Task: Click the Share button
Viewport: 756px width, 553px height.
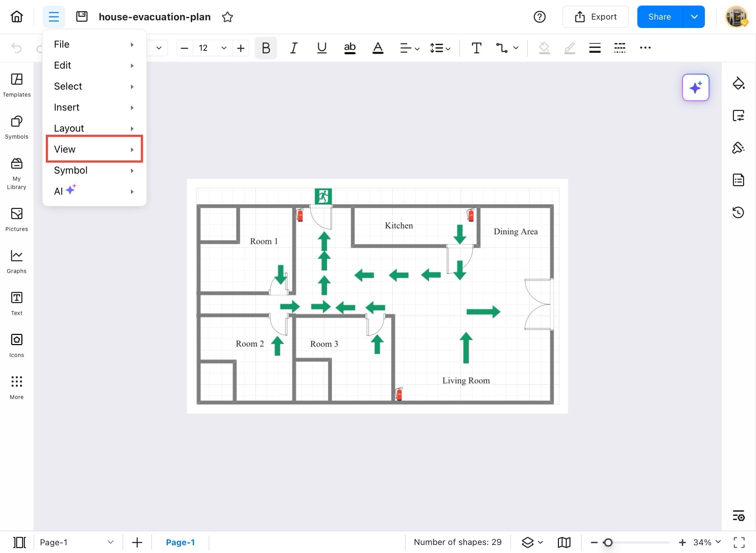Action: [x=659, y=16]
